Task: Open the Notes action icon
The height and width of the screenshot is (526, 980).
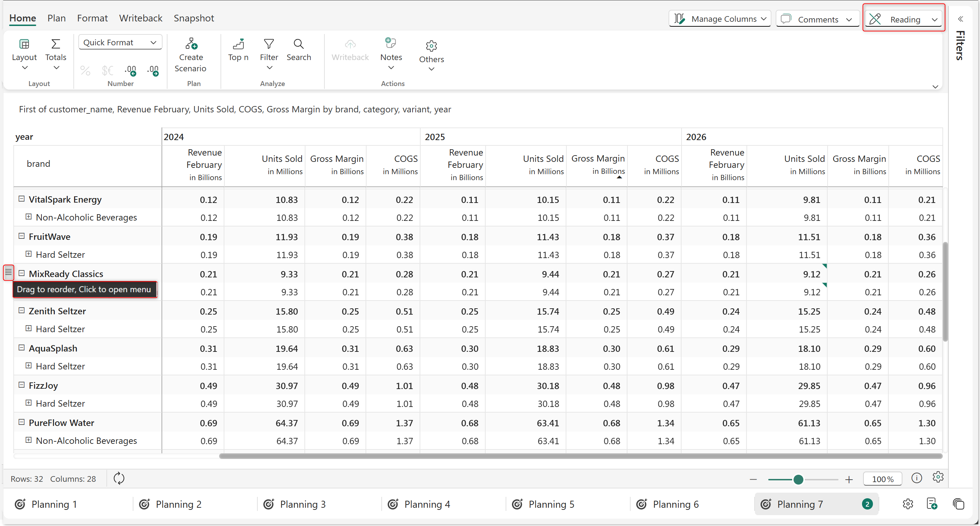Action: click(x=391, y=43)
